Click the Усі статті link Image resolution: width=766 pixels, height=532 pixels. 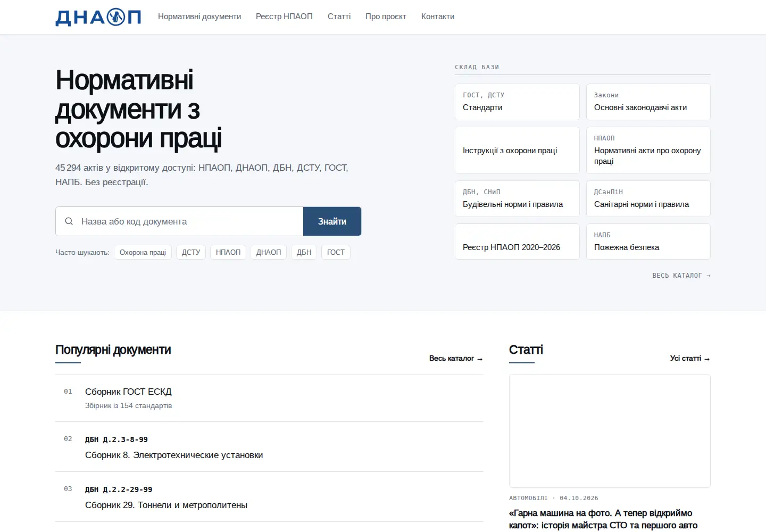(x=690, y=359)
